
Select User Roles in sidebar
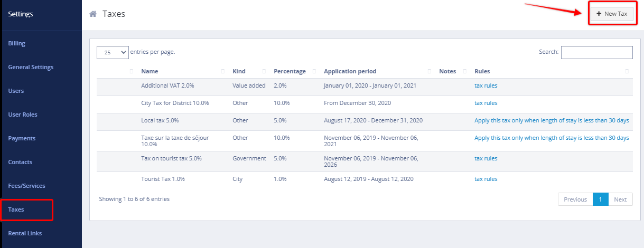[x=23, y=115]
